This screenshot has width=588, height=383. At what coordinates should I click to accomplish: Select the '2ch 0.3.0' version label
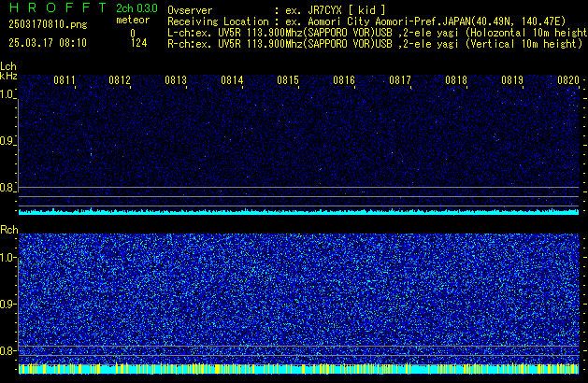coord(136,8)
